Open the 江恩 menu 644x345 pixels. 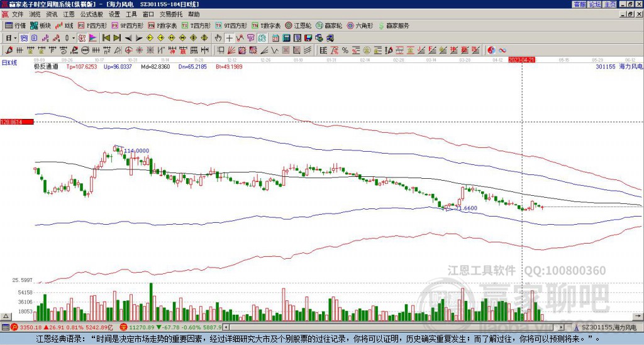pyautogui.click(x=69, y=14)
